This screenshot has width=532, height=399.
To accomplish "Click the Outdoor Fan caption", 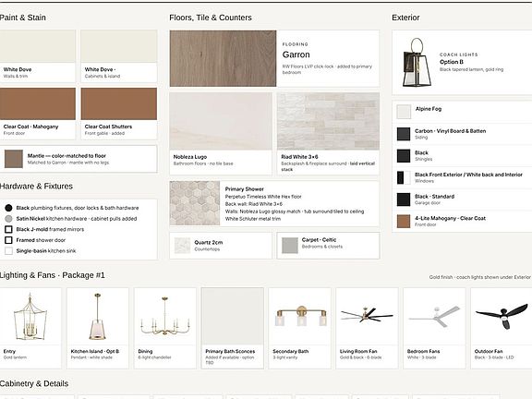I will (x=489, y=351).
